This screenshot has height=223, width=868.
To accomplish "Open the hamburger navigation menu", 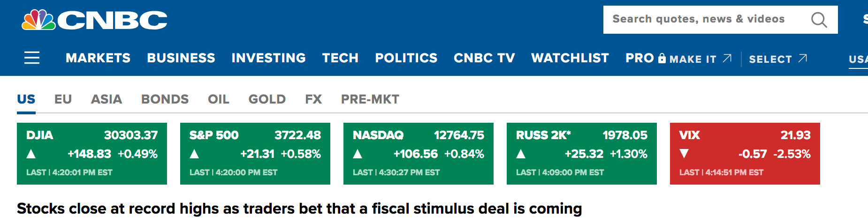I will pos(32,58).
